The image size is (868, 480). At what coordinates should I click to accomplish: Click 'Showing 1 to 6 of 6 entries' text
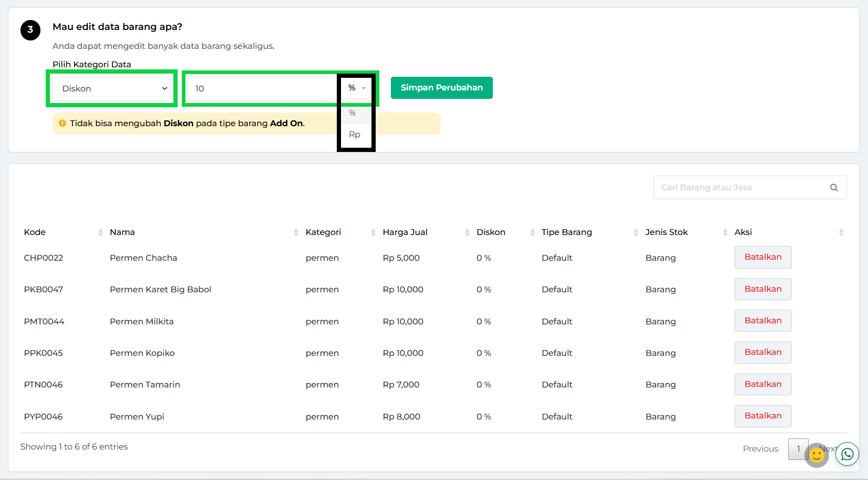(74, 447)
